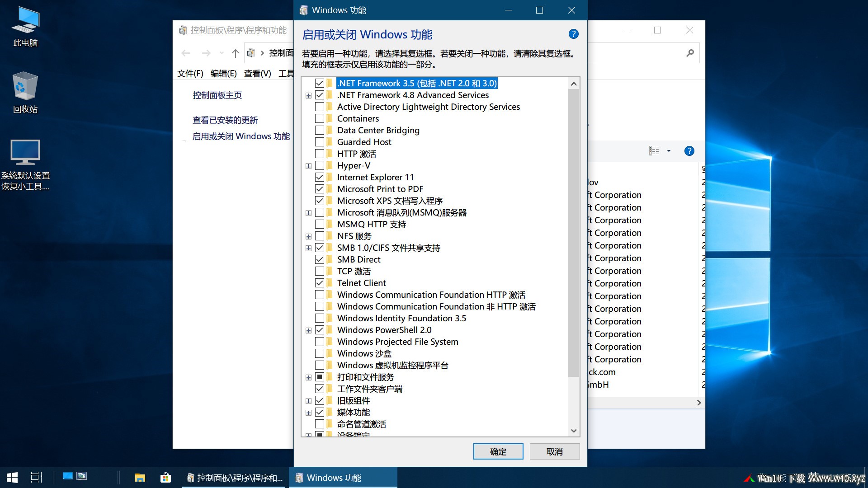Select Windows Projected File System row

tap(398, 342)
